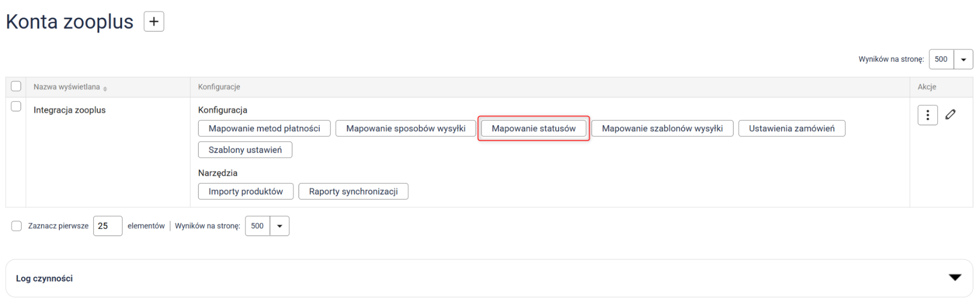View Raporty synchronizacji
The image size is (980, 304).
click(353, 191)
